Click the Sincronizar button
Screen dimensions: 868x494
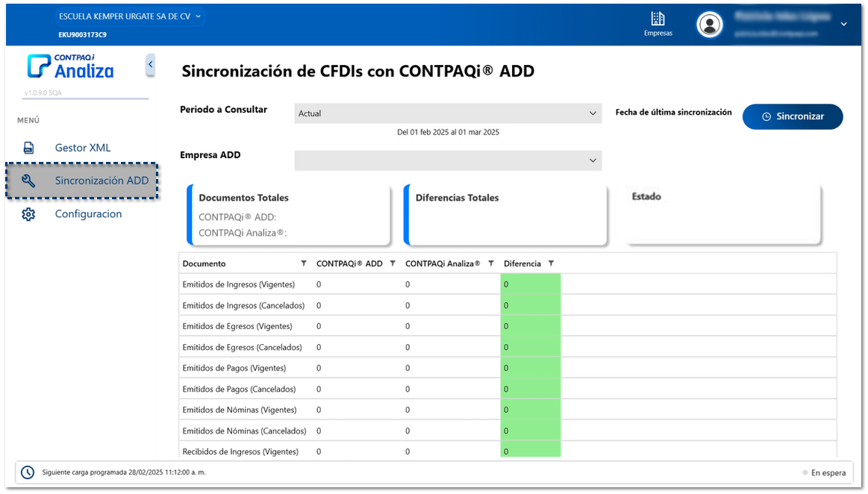[792, 116]
